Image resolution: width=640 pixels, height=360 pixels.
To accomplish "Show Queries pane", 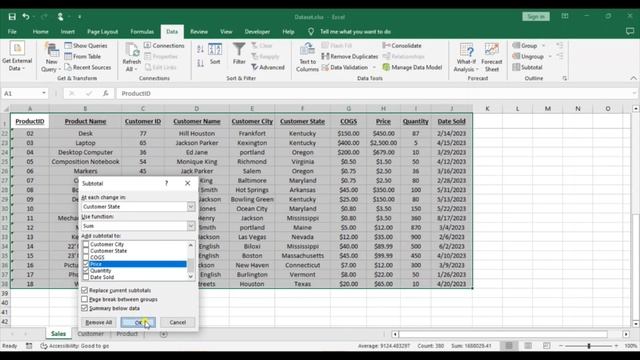I will point(86,45).
